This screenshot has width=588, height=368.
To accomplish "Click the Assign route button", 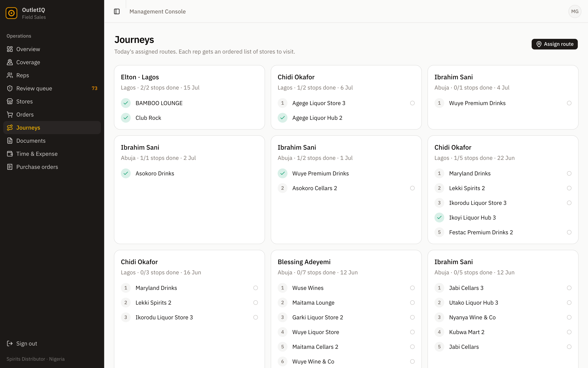I will pyautogui.click(x=555, y=44).
